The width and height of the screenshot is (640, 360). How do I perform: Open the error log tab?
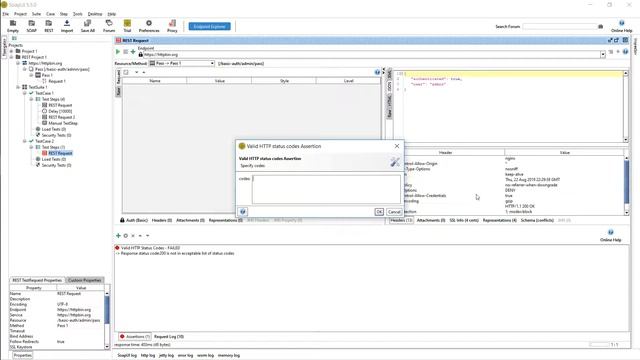(185, 355)
